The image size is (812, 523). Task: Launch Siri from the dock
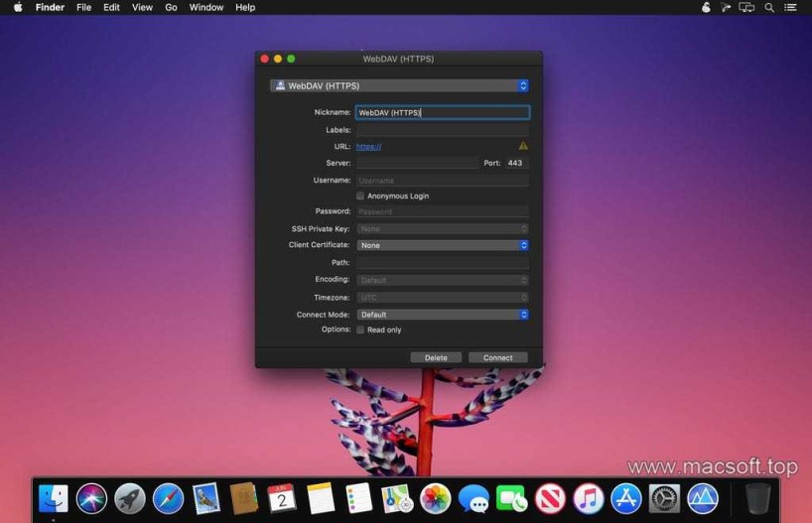click(92, 498)
